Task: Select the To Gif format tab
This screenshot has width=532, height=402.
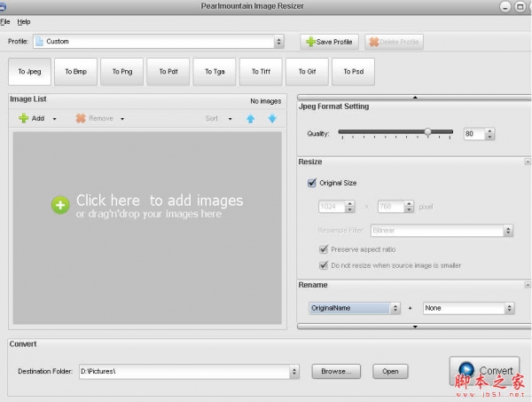Action: pyautogui.click(x=307, y=72)
